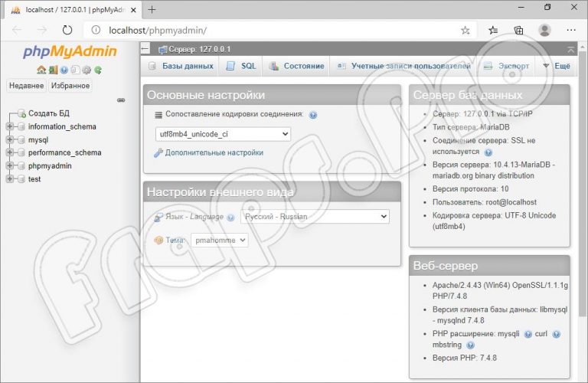Open Русский - Russian language dropdown

[x=315, y=217]
